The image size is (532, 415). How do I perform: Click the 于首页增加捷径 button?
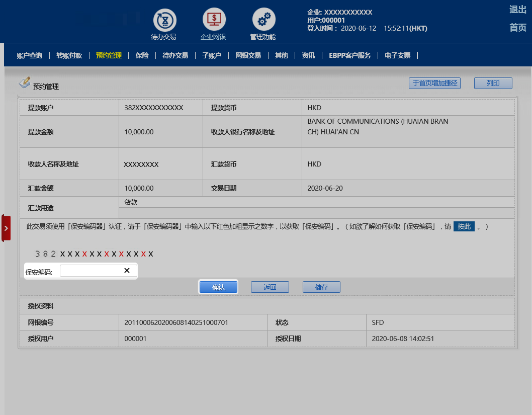point(434,84)
